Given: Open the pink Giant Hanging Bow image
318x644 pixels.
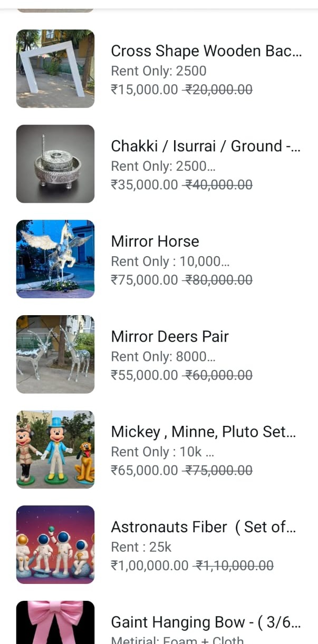Looking at the screenshot, I should (x=55, y=622).
